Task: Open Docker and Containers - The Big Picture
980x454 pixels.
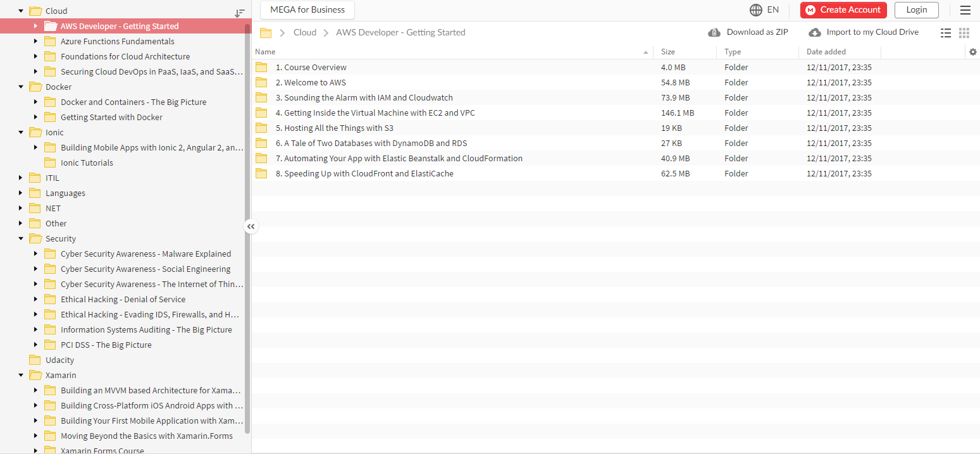Action: tap(133, 102)
